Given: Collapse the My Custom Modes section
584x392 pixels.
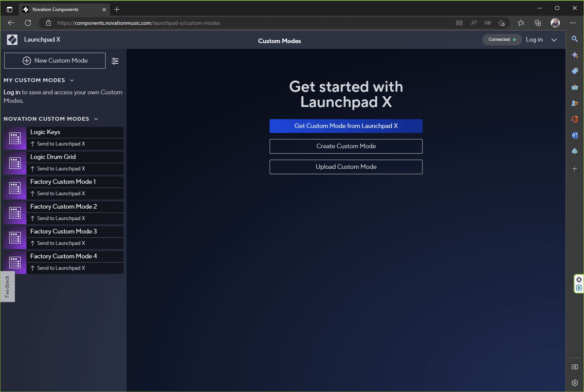Looking at the screenshot, I should coord(72,80).
